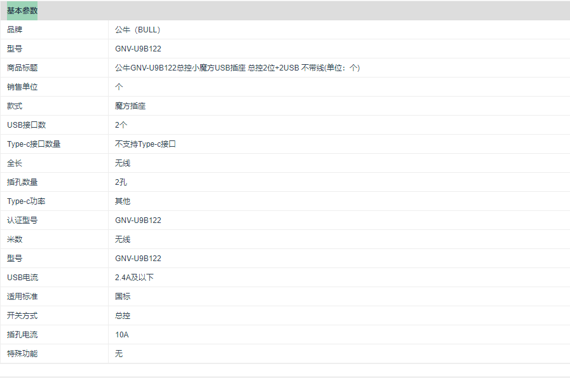The width and height of the screenshot is (570, 392).
Task: Click the 基本参数 section header
Action: [x=22, y=11]
